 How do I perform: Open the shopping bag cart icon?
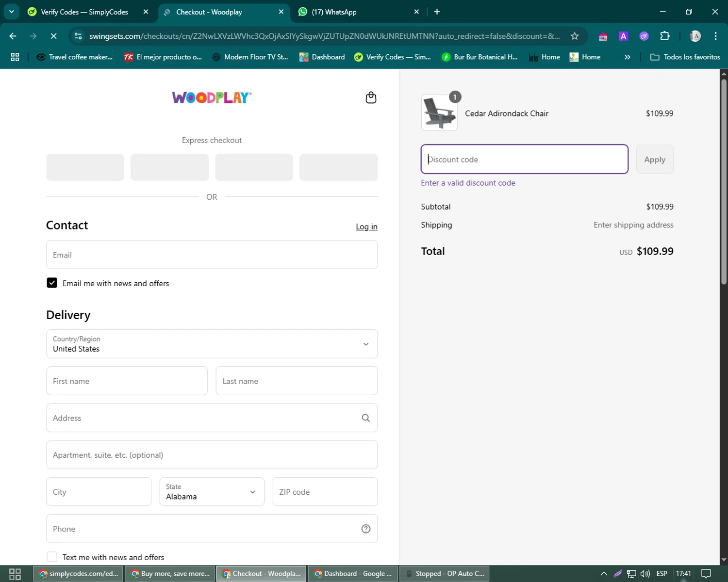click(371, 97)
